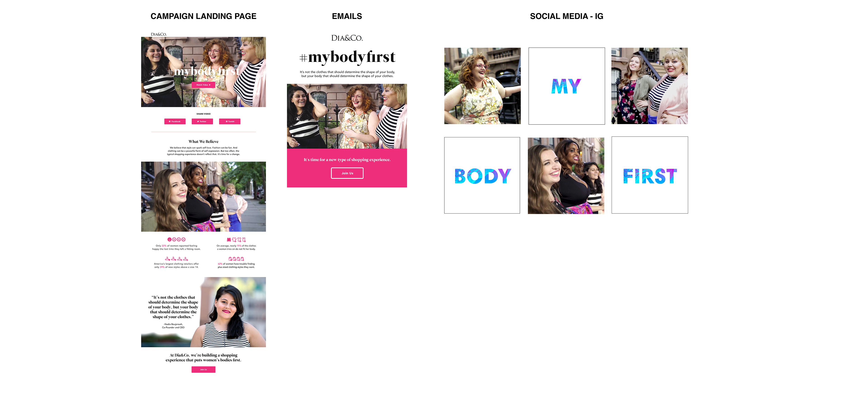Click the hangers statistic icons
This screenshot has width=868, height=399.
176,259
